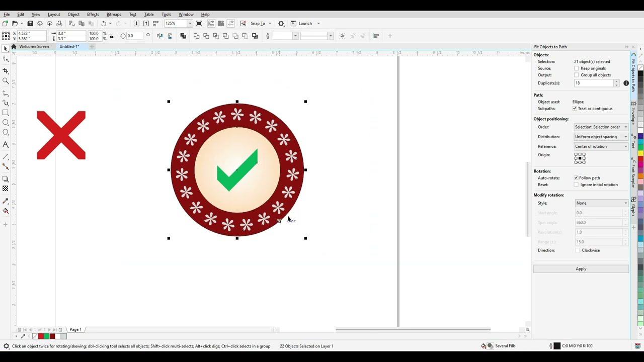Select the Page 1 tab
The image size is (644, 362).
[x=75, y=330]
